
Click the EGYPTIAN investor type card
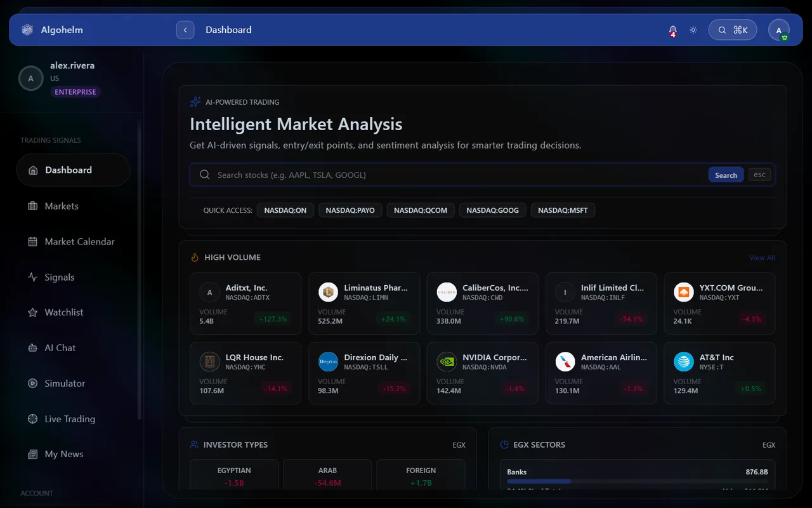pyautogui.click(x=234, y=476)
